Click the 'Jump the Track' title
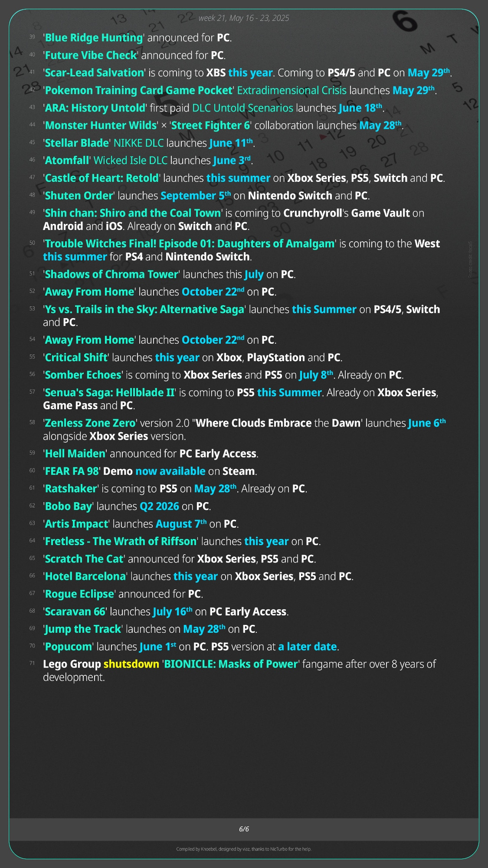The image size is (488, 868). point(83,629)
